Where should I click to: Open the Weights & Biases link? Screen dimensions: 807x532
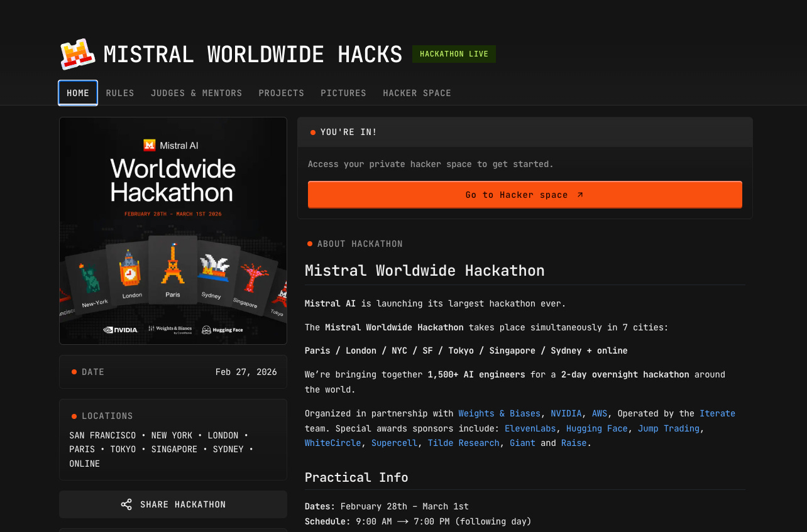click(x=499, y=413)
